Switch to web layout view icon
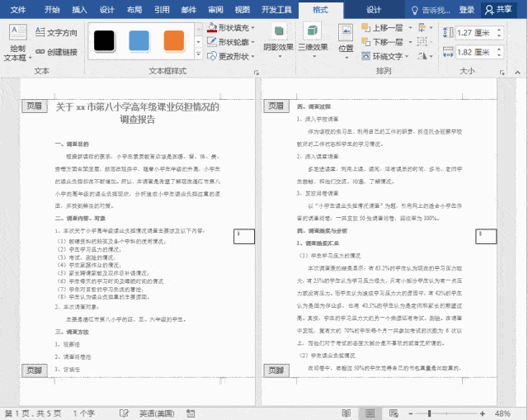The height and width of the screenshot is (420, 528). [x=394, y=413]
